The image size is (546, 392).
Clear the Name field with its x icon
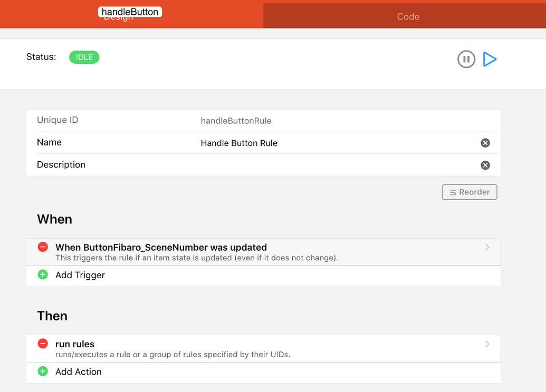coord(485,142)
